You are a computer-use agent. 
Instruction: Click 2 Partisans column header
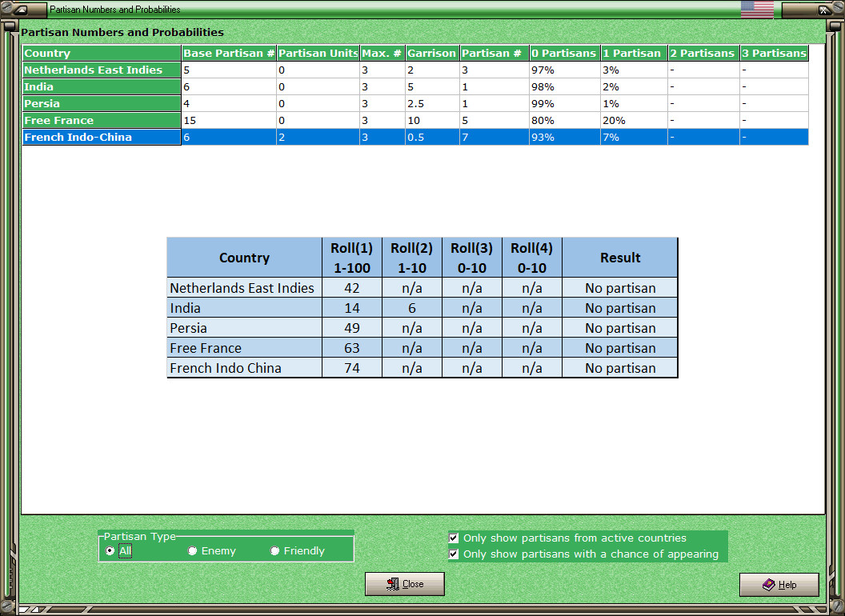click(x=704, y=53)
